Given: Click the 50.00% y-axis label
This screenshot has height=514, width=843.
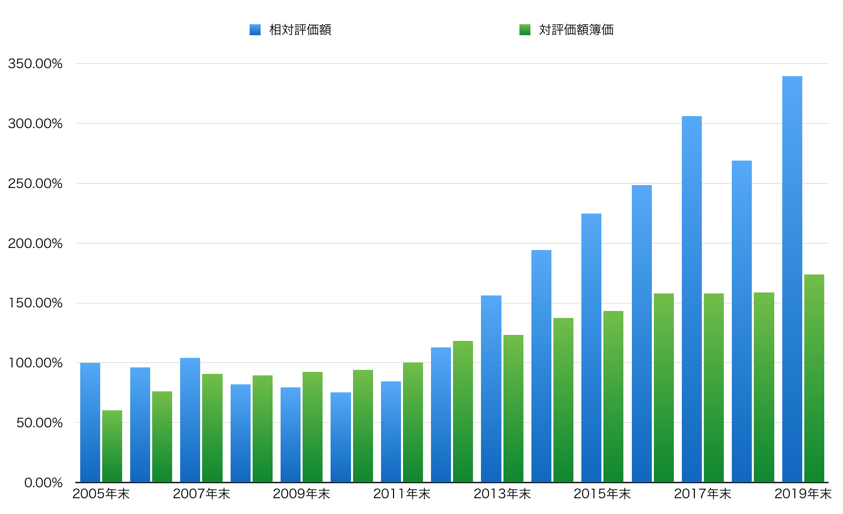Looking at the screenshot, I should point(39,423).
